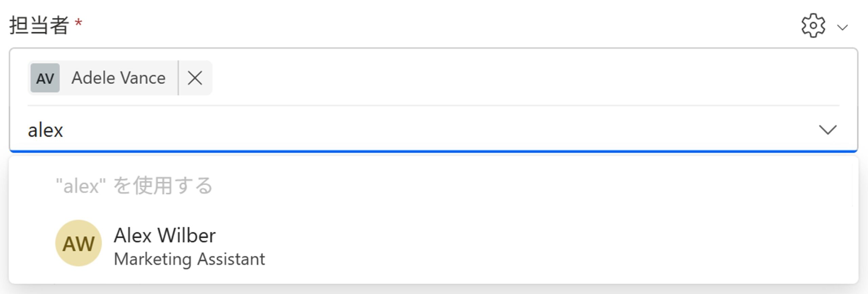The width and height of the screenshot is (868, 294).
Task: Open the gear settings for 担当者 field
Action: [813, 26]
